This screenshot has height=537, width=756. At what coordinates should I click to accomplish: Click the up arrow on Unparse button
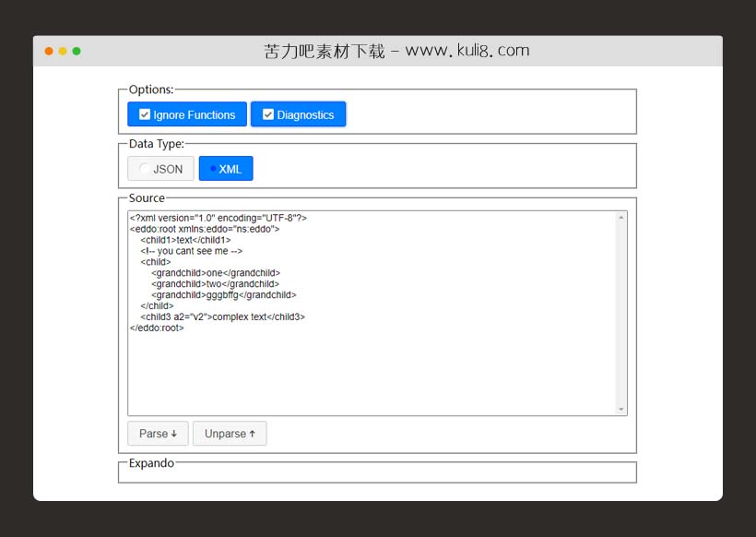(x=251, y=433)
